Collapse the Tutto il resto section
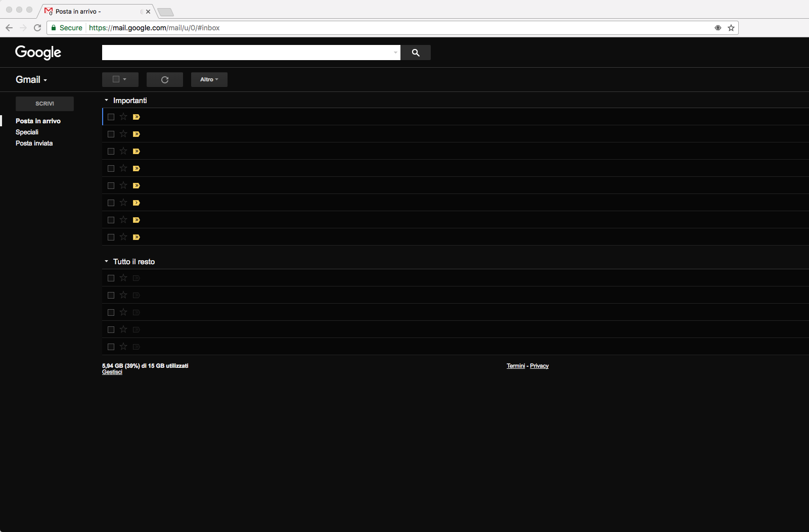Image resolution: width=809 pixels, height=532 pixels. (106, 261)
